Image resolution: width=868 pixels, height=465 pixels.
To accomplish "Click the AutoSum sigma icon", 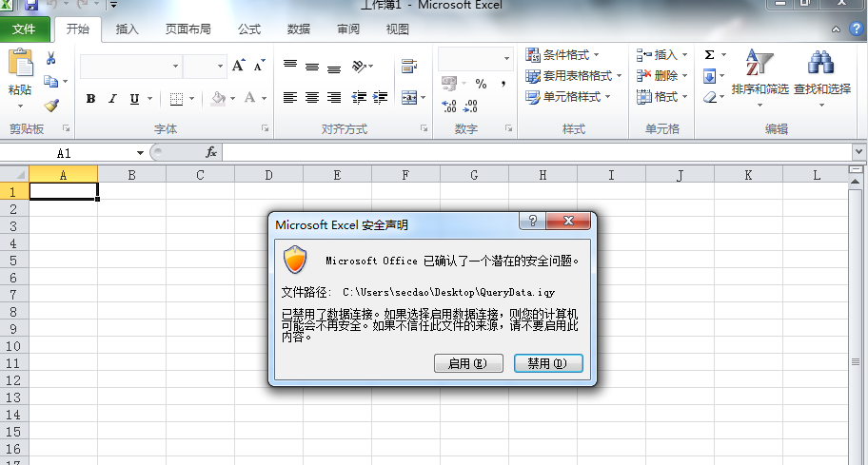I will tap(709, 55).
